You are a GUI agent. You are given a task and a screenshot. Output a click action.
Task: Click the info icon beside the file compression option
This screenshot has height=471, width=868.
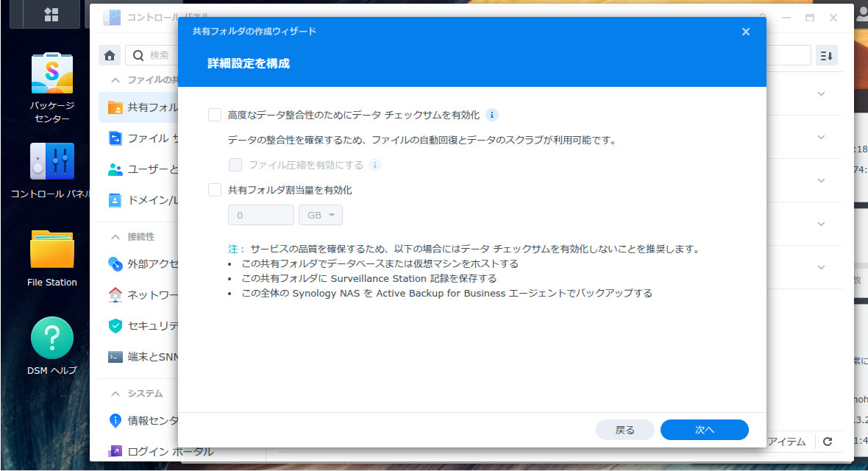374,165
